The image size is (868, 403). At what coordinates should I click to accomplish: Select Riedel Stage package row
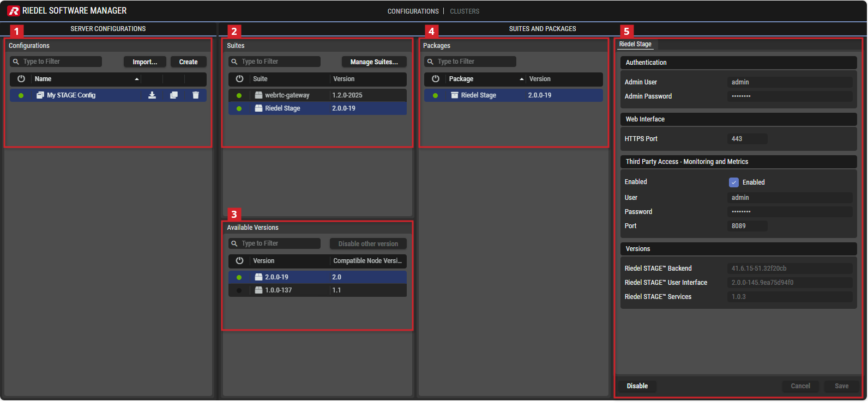(x=514, y=95)
